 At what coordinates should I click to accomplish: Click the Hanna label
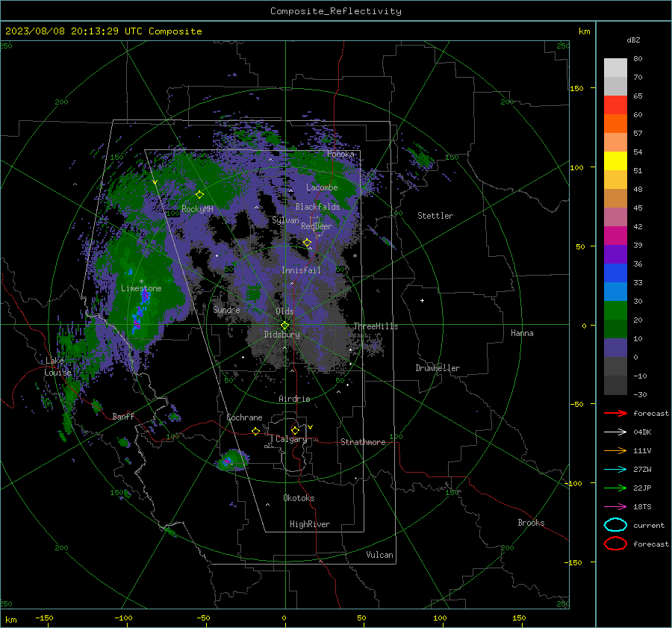tap(522, 333)
